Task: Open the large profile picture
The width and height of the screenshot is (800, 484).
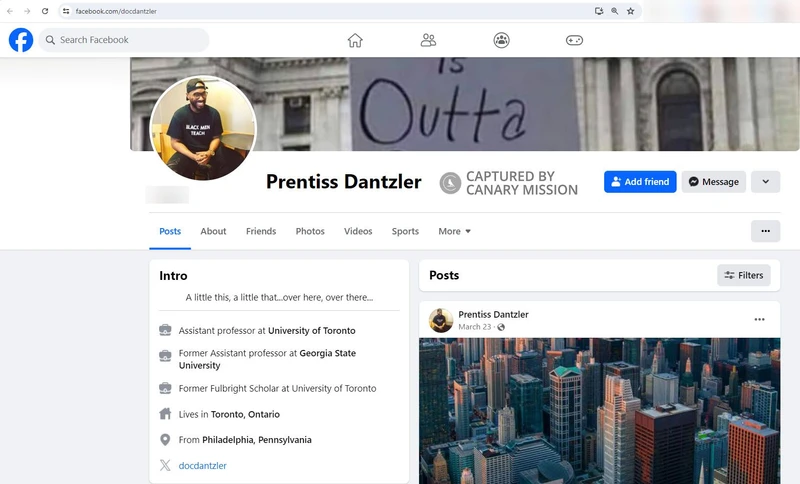Action: [203, 128]
